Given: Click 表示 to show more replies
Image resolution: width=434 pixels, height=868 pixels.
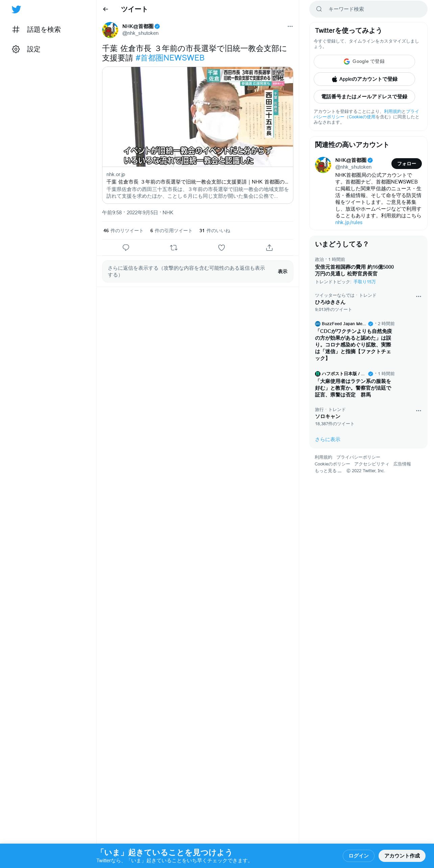Looking at the screenshot, I should [283, 271].
